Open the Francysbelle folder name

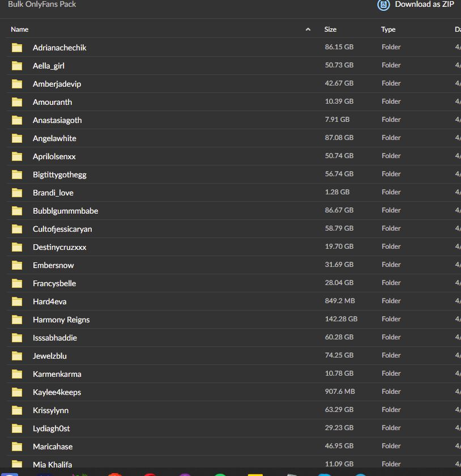coord(54,283)
